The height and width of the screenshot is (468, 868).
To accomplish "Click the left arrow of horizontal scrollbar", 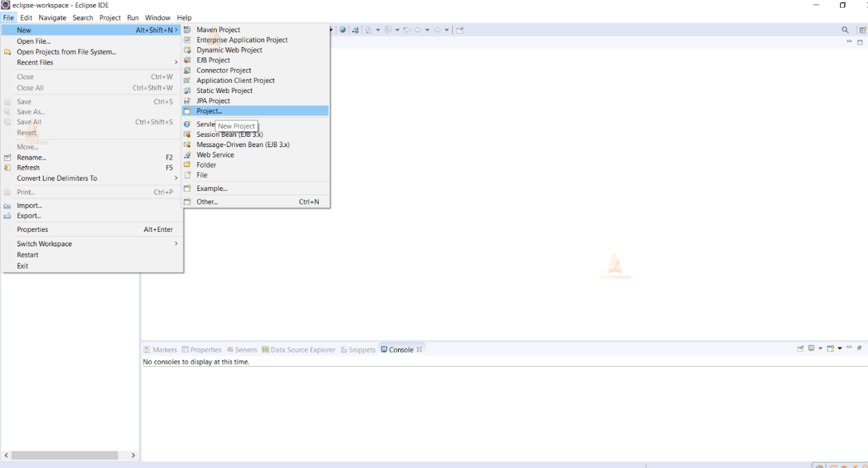I will (x=7, y=455).
